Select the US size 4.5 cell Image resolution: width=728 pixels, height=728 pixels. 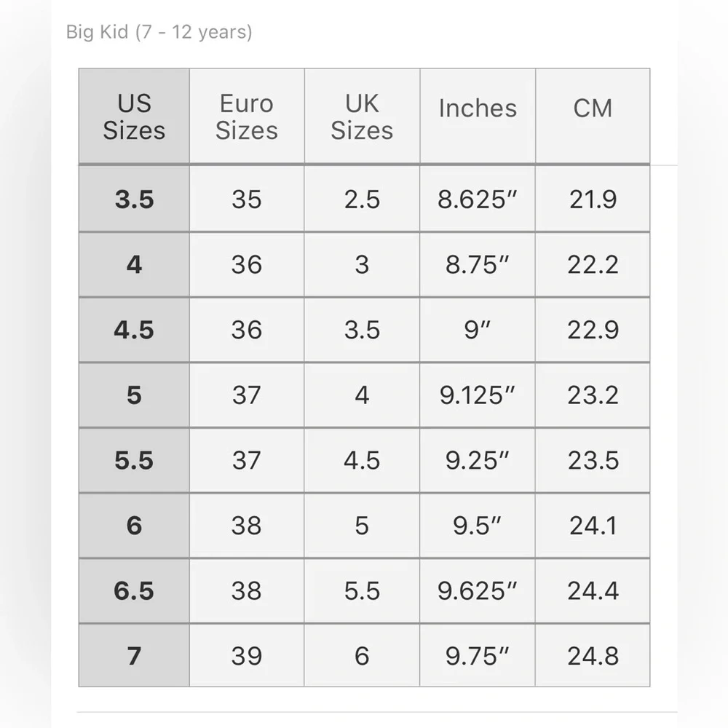134,330
